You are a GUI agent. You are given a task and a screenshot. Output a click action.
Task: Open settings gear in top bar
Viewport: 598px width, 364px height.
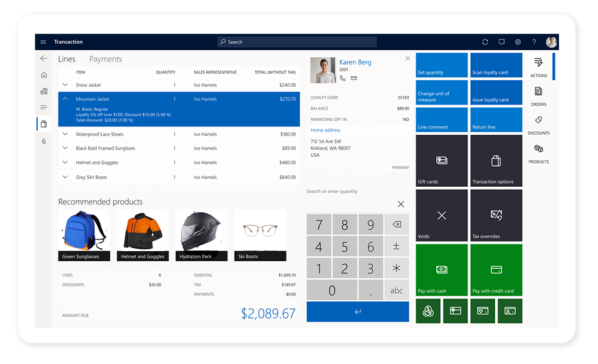click(x=518, y=42)
